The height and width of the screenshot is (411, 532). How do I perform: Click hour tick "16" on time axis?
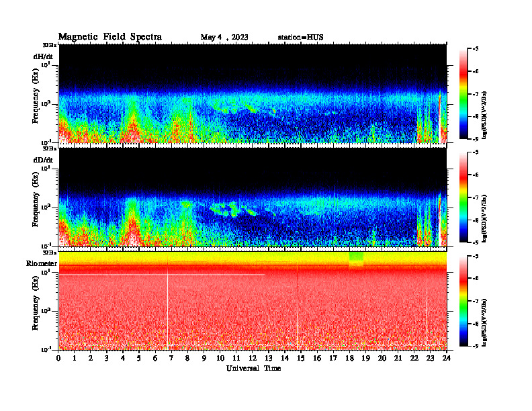tap(317, 358)
